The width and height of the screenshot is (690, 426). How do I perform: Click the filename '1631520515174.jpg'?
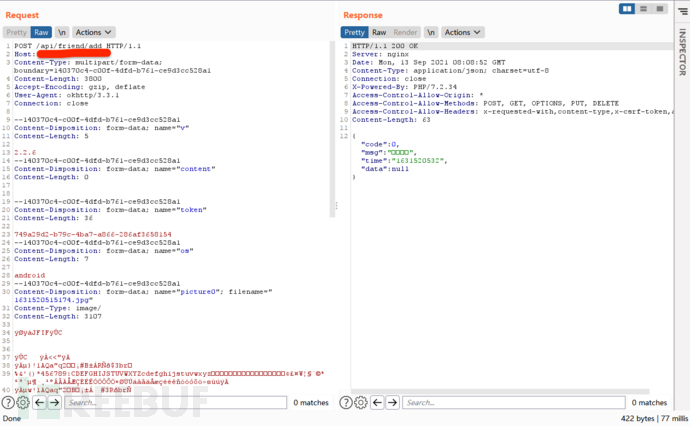53,300
